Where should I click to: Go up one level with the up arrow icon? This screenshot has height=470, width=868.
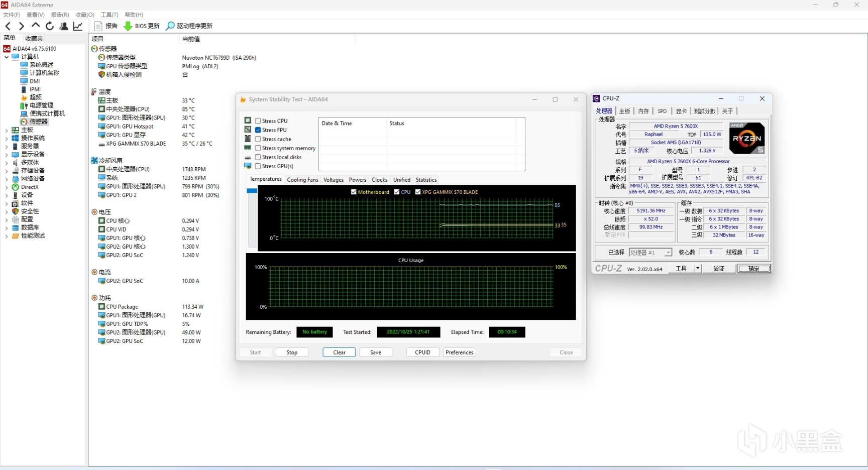click(35, 25)
